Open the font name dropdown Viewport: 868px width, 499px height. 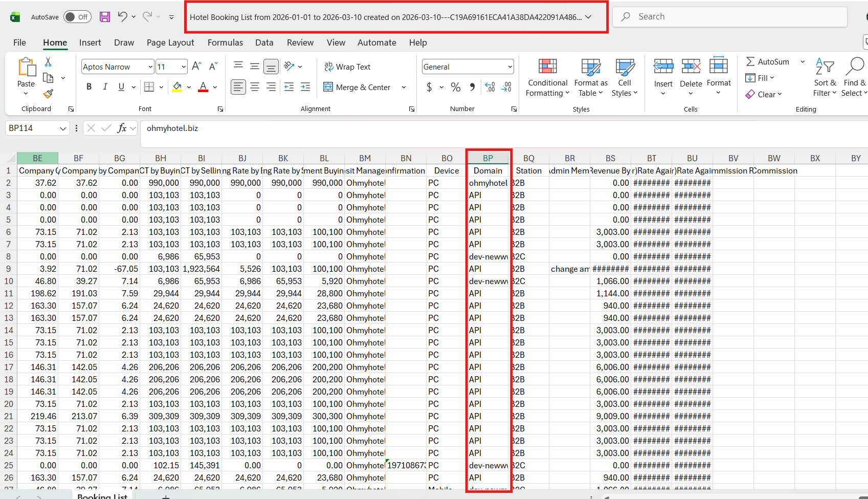point(150,67)
